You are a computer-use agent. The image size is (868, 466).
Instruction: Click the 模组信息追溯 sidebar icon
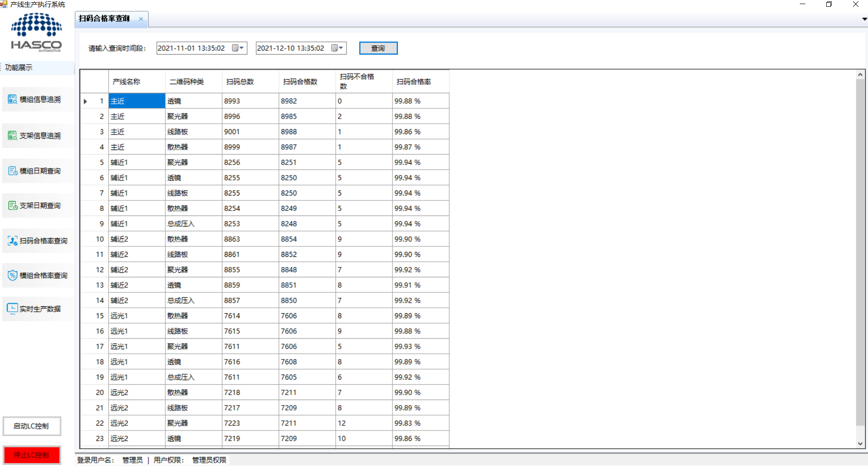click(12, 99)
